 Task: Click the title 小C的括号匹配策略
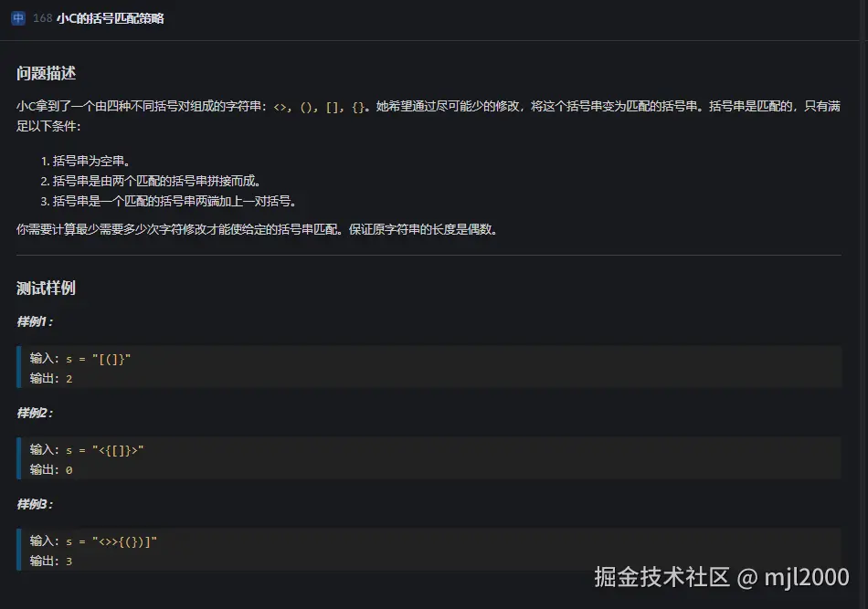tap(110, 18)
